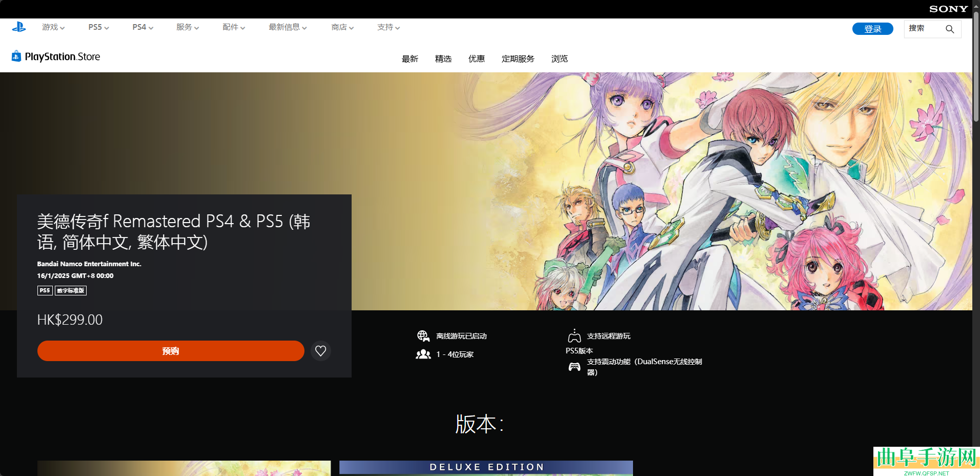Click the PlayStation logo icon

pyautogui.click(x=19, y=27)
